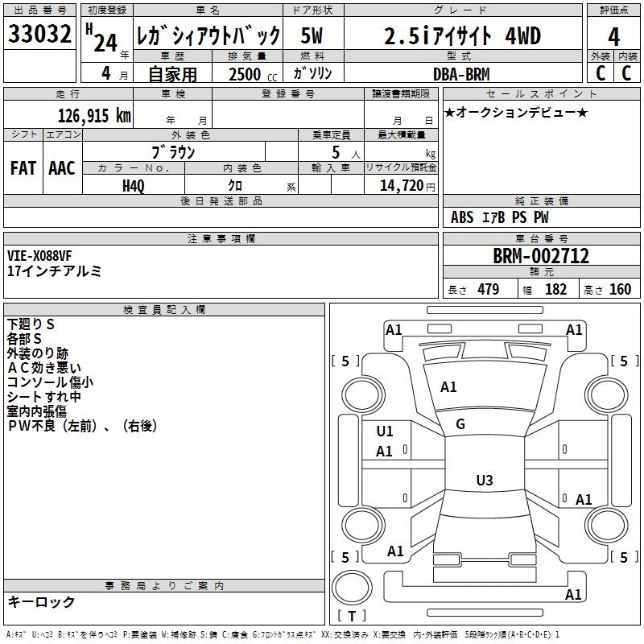Click height value 160
644x644 pixels.
click(x=620, y=290)
